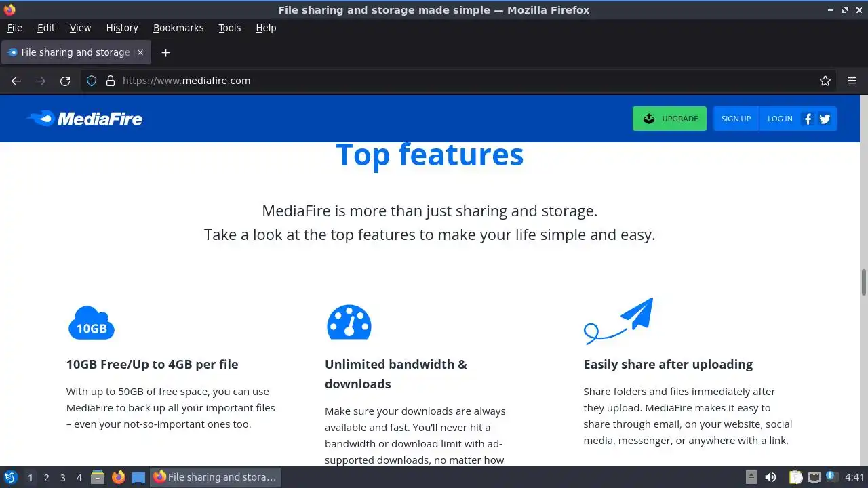Open the Bookmarks menu

(178, 28)
